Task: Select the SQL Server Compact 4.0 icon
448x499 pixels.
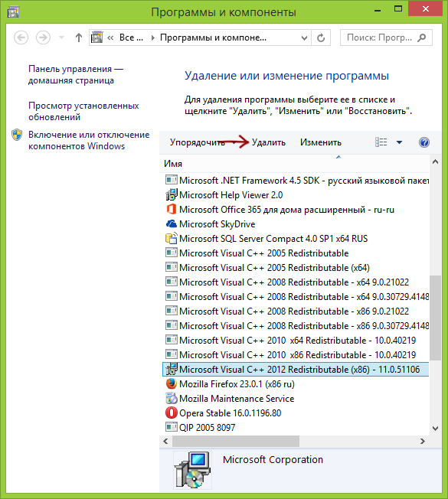Action: [x=172, y=238]
